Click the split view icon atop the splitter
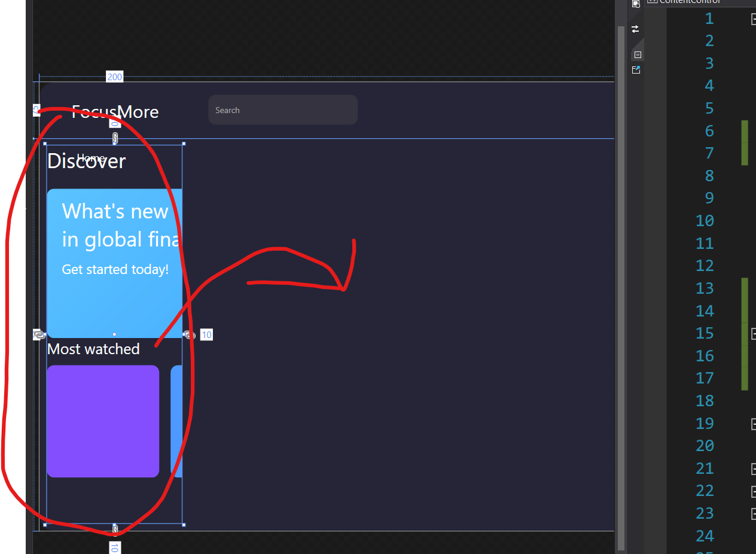Screen dimensions: 756x554 (636, 5)
